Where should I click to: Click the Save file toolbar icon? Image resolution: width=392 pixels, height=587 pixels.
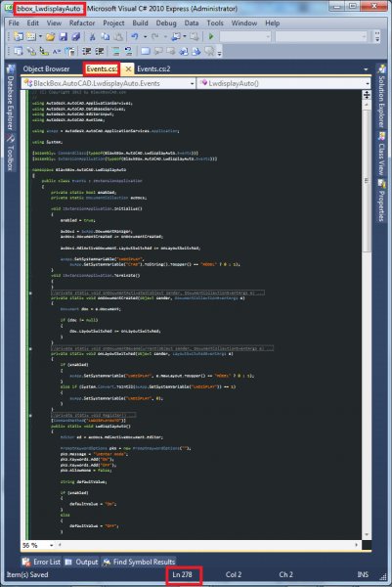pos(63,36)
